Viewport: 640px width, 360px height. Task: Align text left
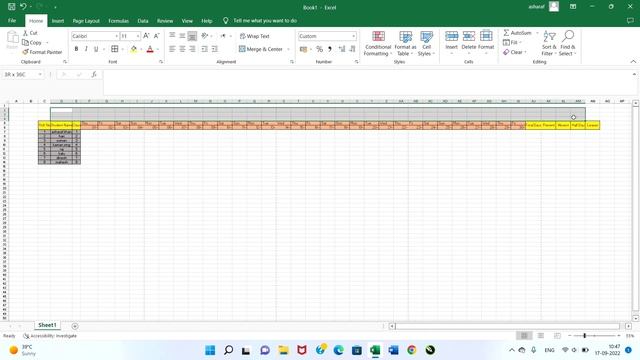172,49
